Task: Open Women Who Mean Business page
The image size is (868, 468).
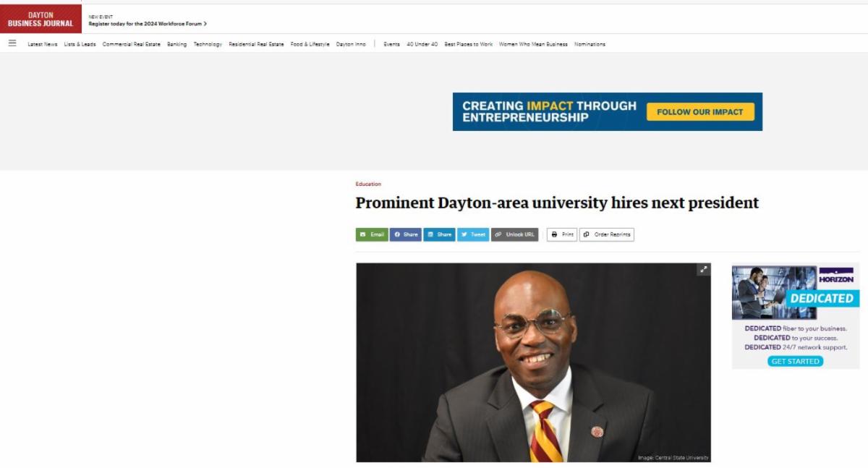Action: pos(533,44)
